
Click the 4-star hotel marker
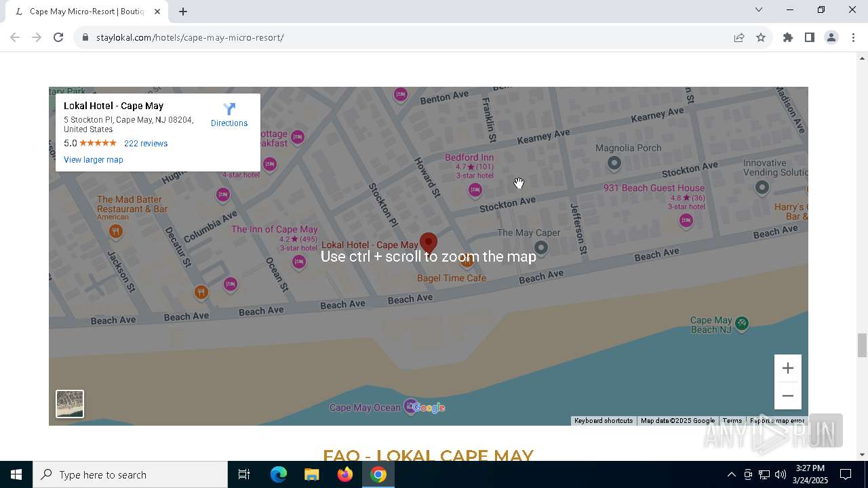tap(270, 164)
